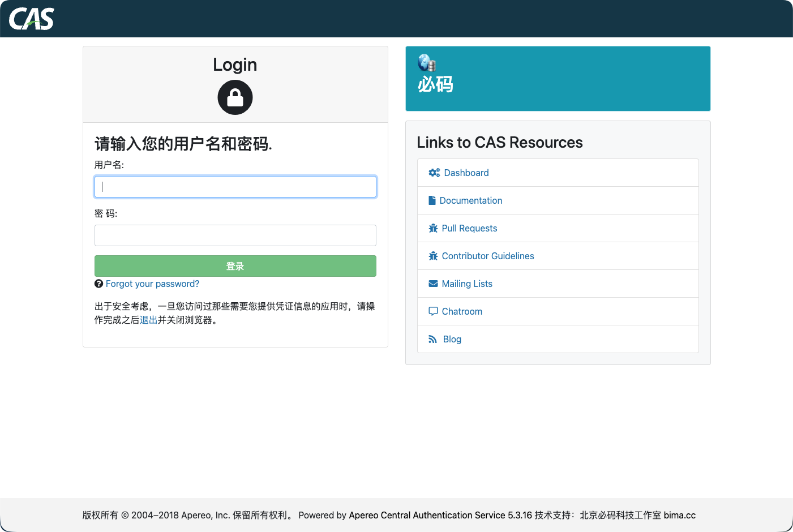793x532 pixels.
Task: Click the 退出 logout link
Action: pos(148,319)
